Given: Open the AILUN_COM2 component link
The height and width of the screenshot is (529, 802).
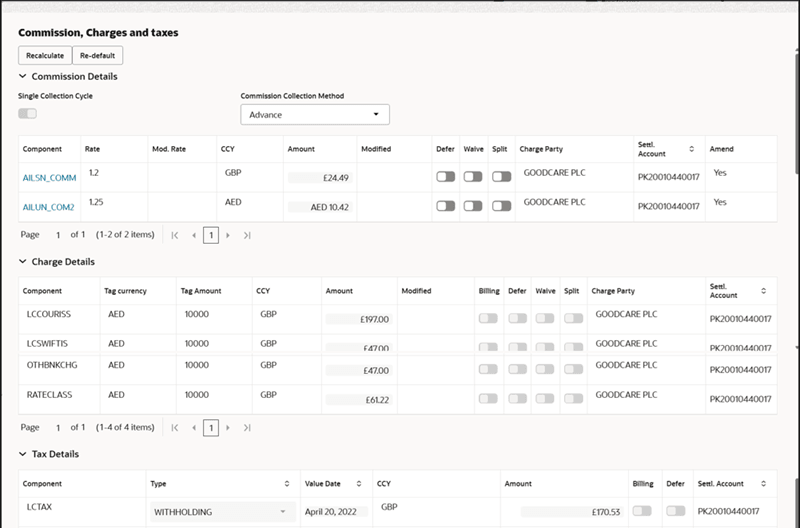Looking at the screenshot, I should click(49, 207).
